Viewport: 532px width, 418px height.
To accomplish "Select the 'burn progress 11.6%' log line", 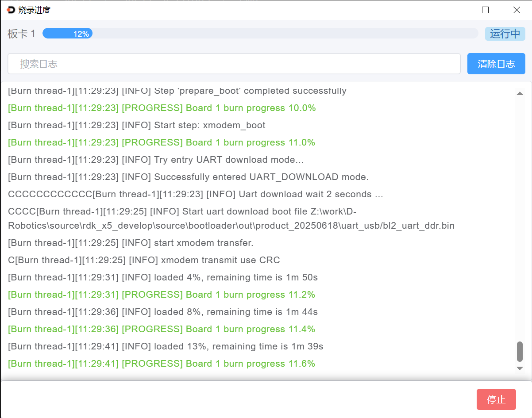I will point(162,364).
